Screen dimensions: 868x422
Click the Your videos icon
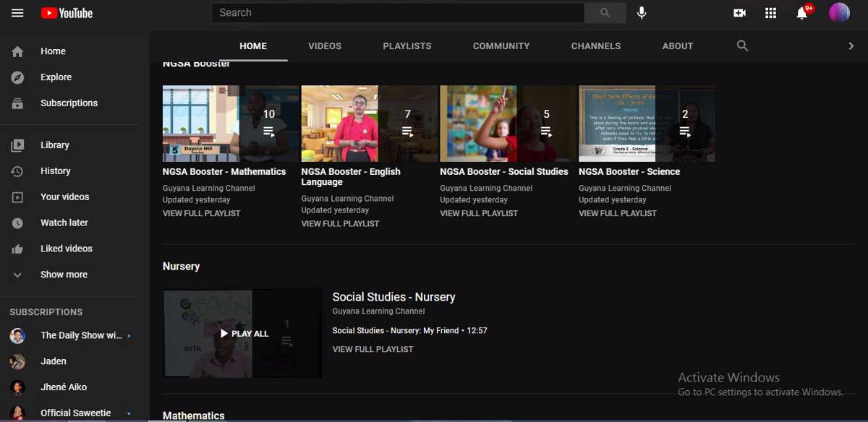click(17, 197)
